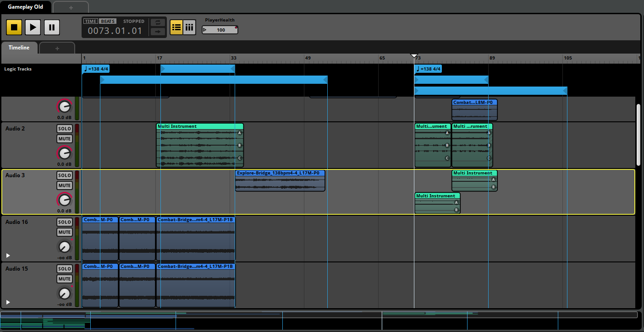
Task: Click the 0073.01.01 time position readout
Action: tap(115, 31)
